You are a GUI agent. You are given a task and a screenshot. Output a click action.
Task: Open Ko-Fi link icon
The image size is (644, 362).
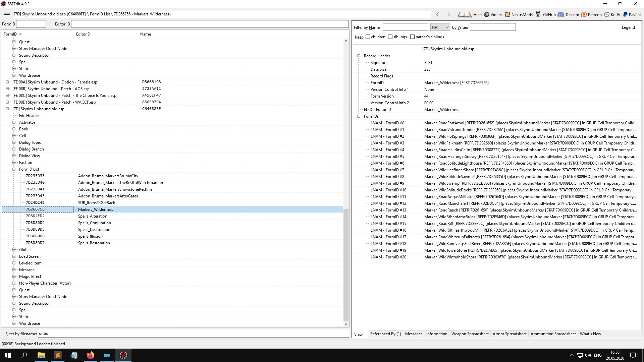coord(607,14)
